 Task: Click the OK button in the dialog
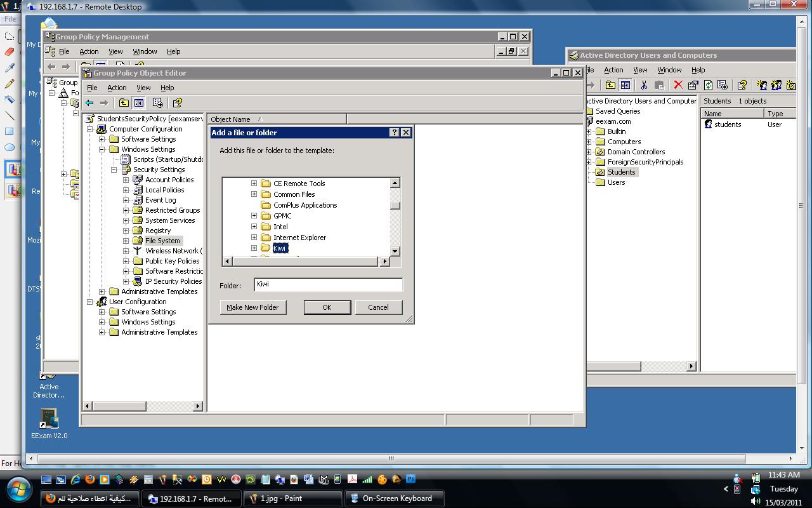(x=327, y=307)
